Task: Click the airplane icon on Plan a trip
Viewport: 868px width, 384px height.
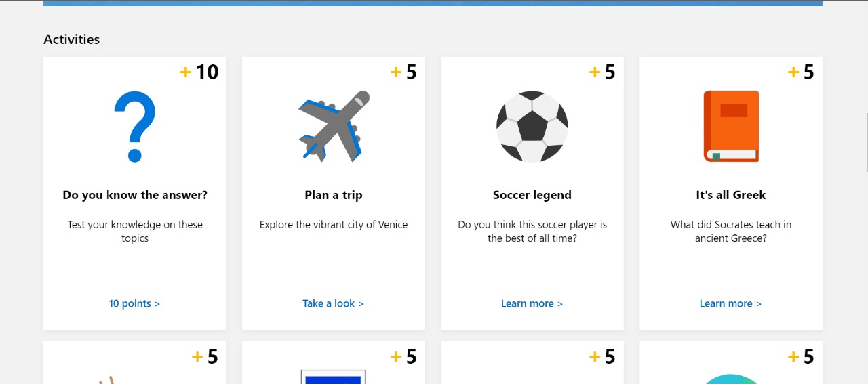Action: click(333, 127)
